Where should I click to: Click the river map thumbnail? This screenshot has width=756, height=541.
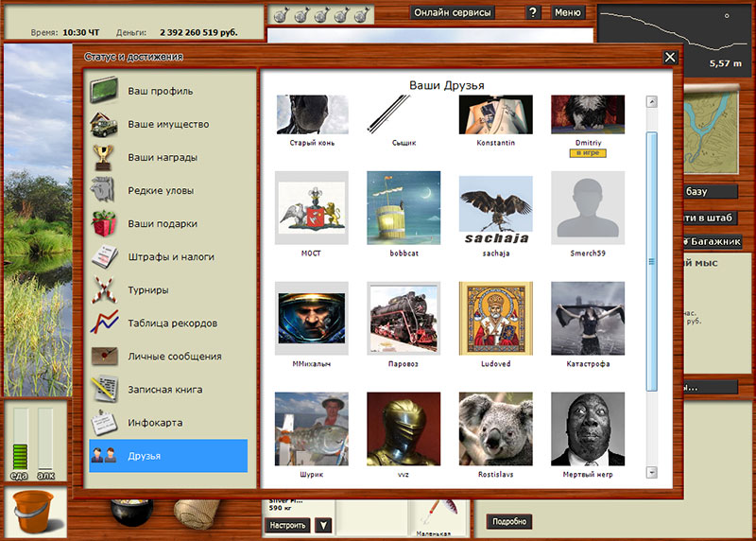712,131
